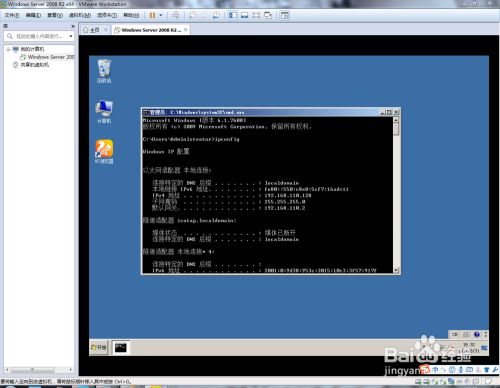Click the library search input field
Viewport: 500px width, 388px height.
[x=39, y=36]
